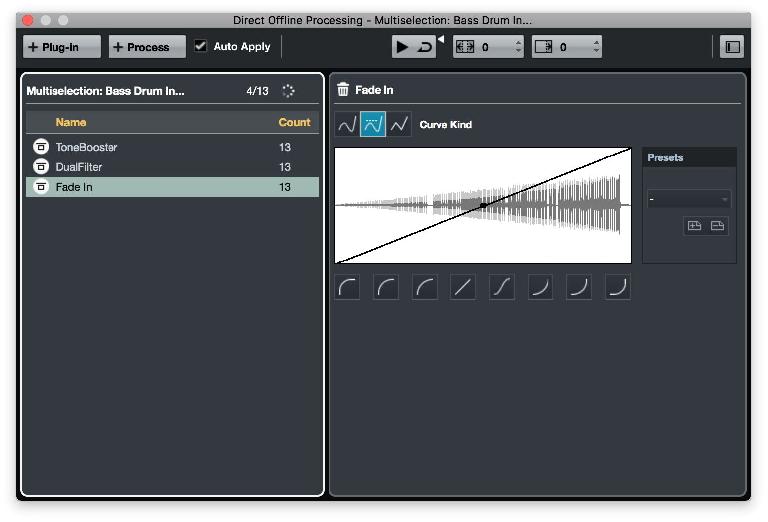Select the spline interpolation curve kind

click(347, 124)
